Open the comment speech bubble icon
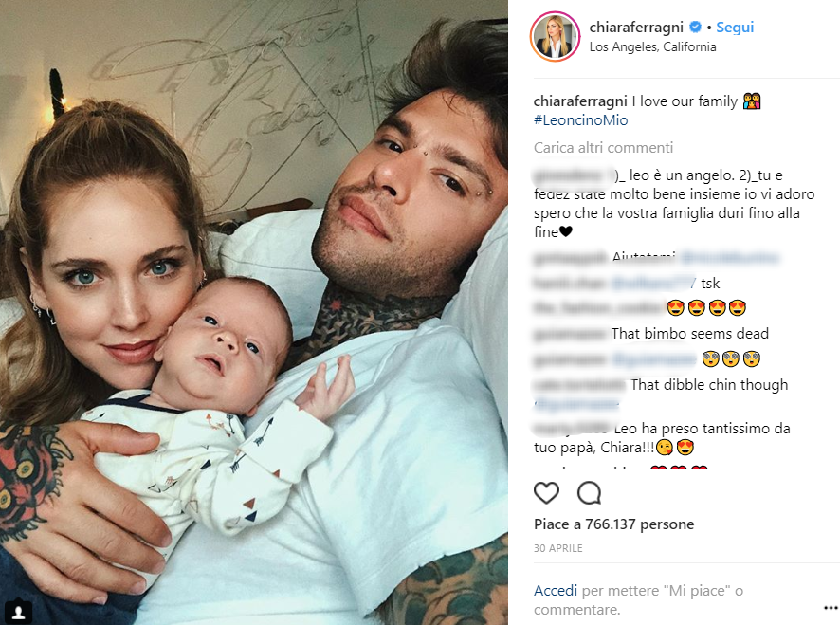This screenshot has height=625, width=840. click(x=590, y=493)
